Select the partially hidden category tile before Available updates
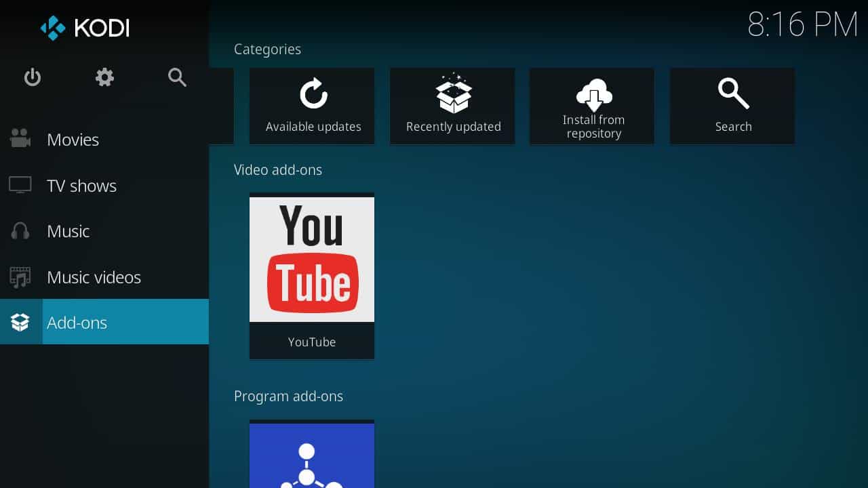The image size is (868, 488). tap(222, 106)
